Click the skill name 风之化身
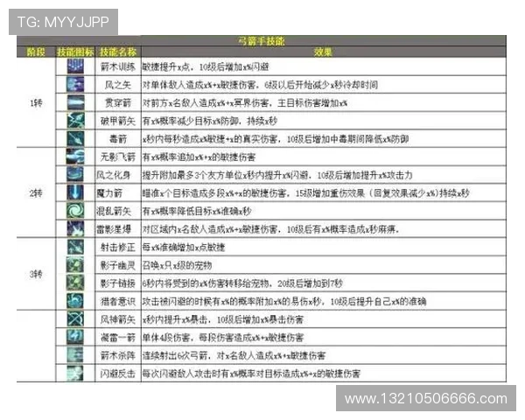Screen dimensions: 525x420 click(x=114, y=175)
